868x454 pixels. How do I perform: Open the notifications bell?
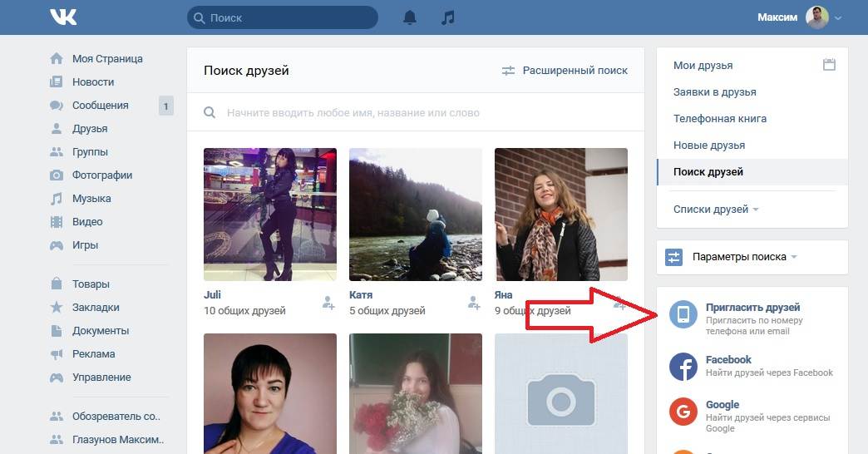pyautogui.click(x=410, y=17)
